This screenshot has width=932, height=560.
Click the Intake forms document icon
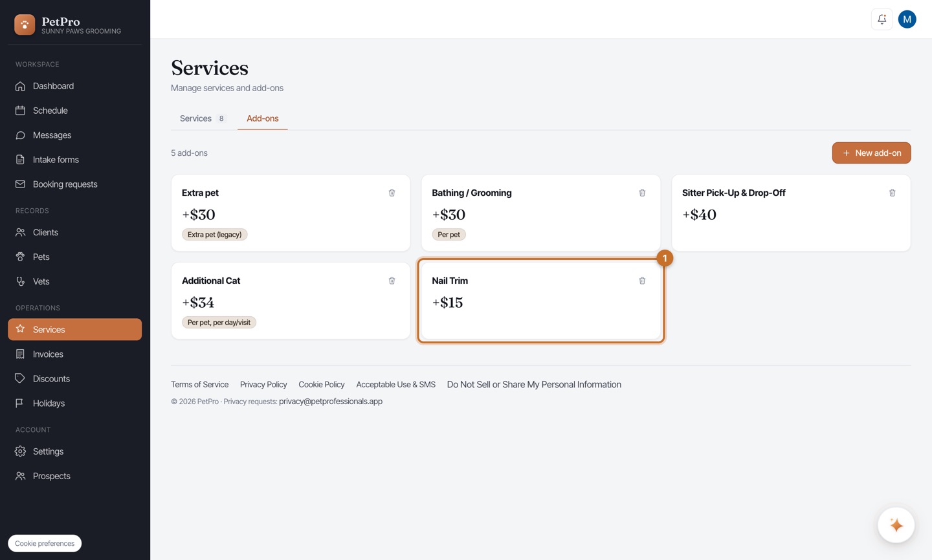tap(20, 160)
